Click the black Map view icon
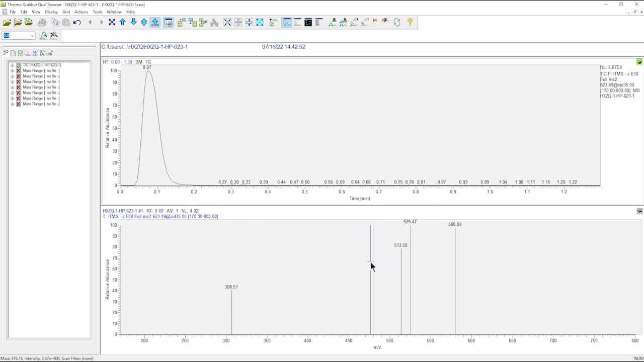 (x=308, y=22)
